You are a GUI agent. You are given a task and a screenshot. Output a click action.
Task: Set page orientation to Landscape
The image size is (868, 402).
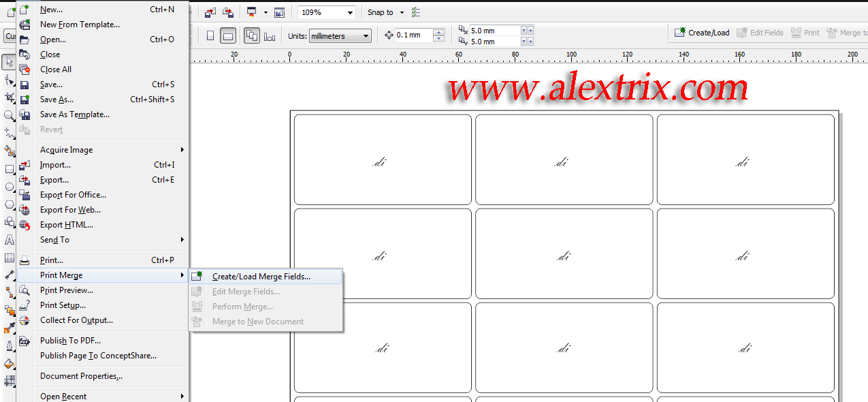228,35
